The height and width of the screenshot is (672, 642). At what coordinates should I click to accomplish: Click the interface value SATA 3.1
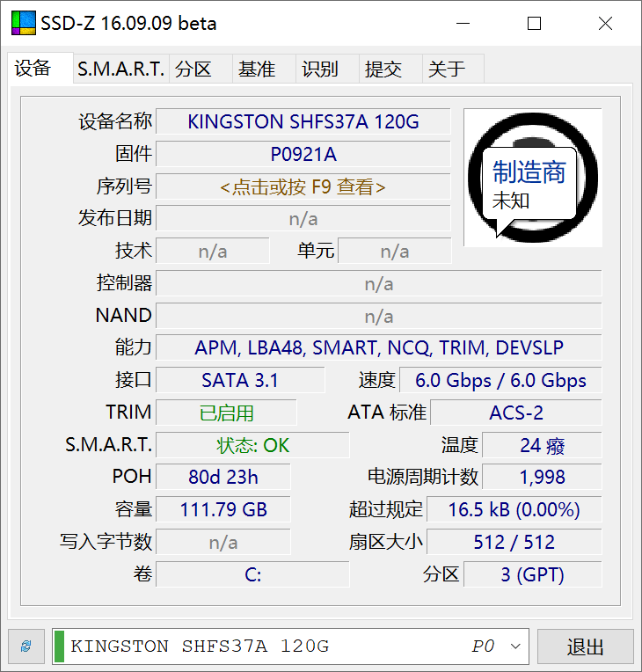tap(240, 380)
